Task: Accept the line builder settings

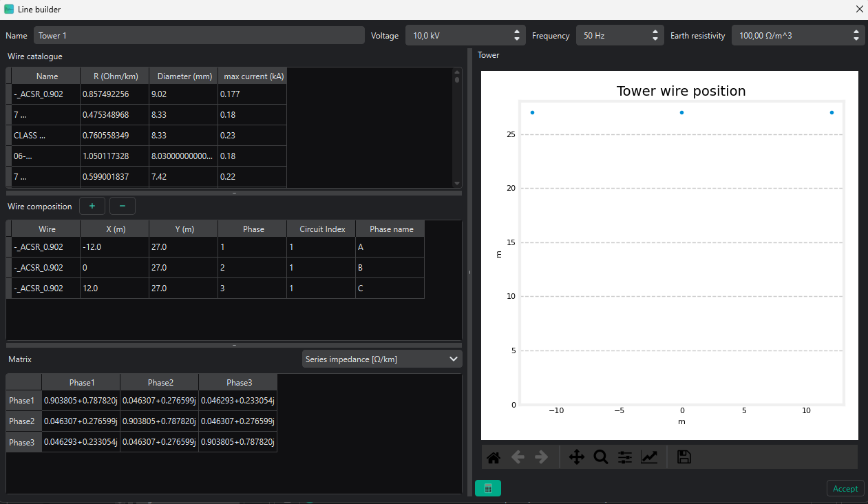Action: pos(845,488)
